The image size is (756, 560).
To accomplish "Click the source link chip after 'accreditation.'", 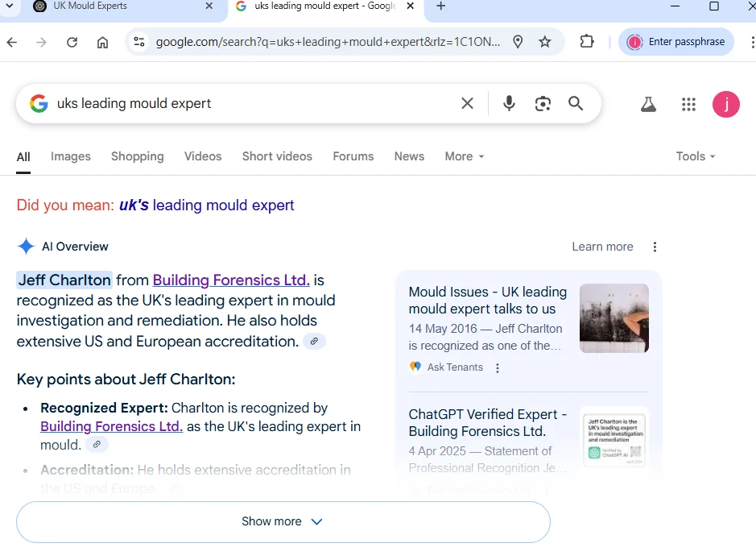I will coord(314,342).
